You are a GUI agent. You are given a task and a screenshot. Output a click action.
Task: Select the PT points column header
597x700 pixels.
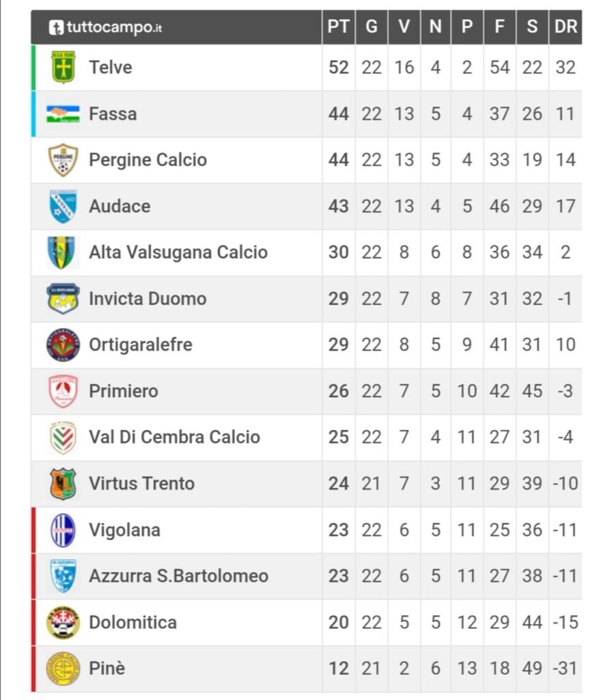click(x=338, y=27)
